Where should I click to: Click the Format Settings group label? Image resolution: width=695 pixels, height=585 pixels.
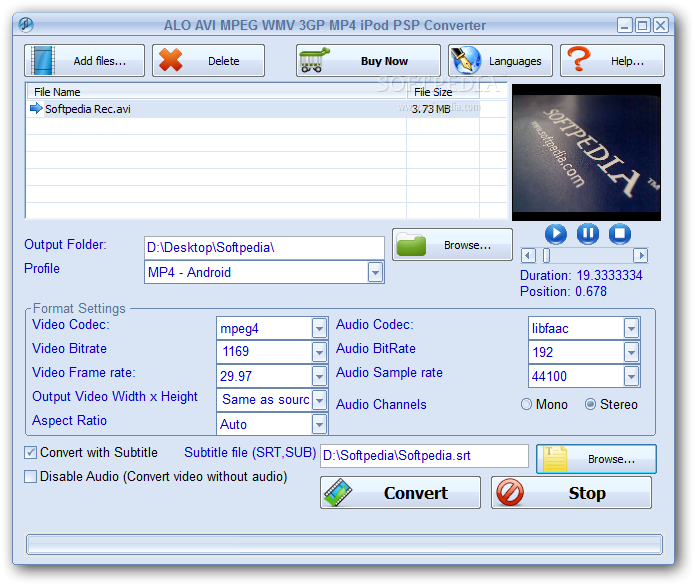(x=79, y=308)
